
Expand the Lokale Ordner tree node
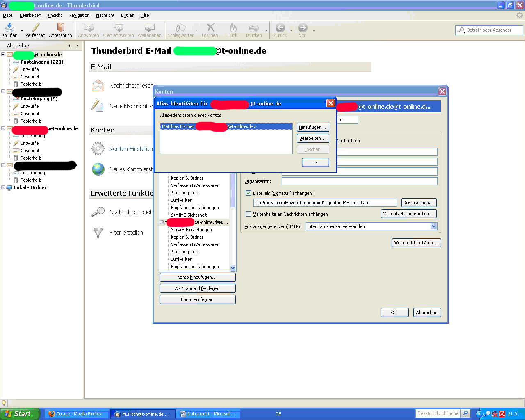(x=3, y=187)
